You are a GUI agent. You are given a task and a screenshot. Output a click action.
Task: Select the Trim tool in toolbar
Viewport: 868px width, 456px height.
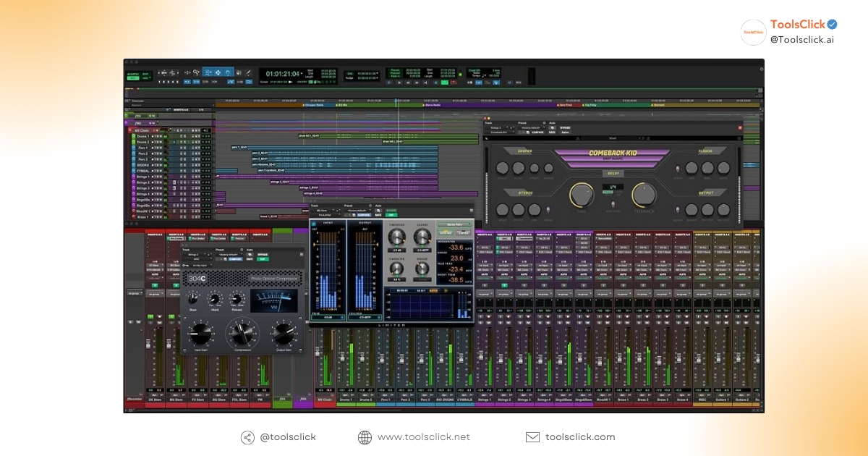(208, 72)
